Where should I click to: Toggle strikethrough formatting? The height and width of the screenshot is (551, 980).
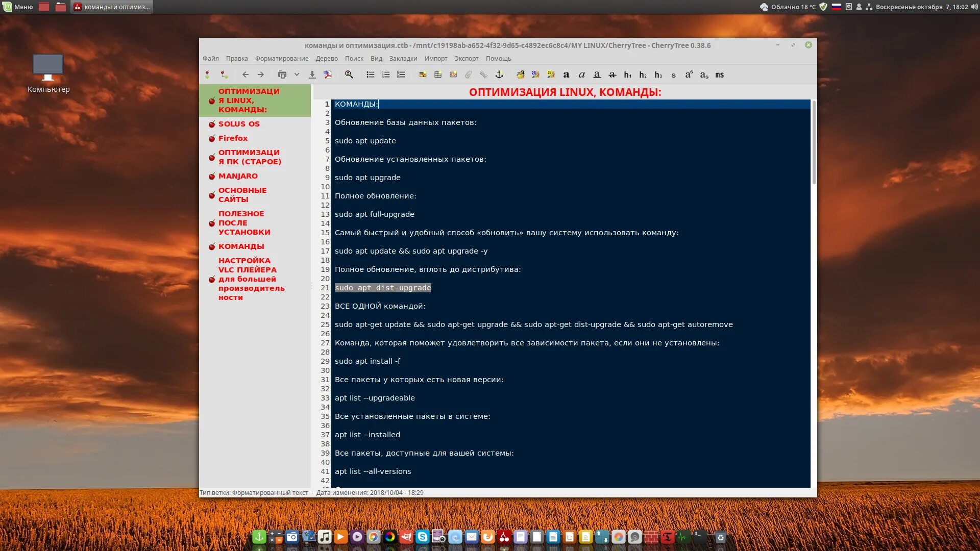[612, 75]
